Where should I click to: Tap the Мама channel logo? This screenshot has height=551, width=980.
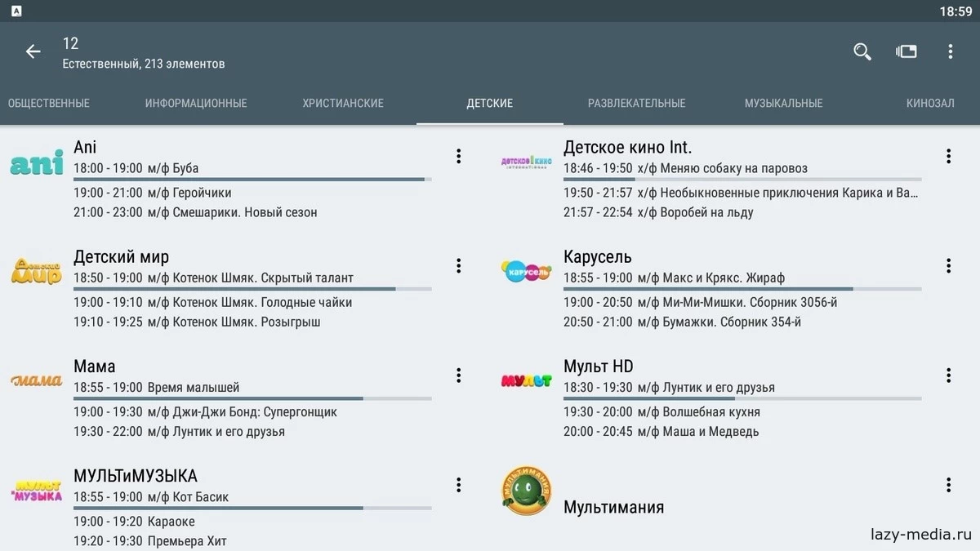coord(37,380)
